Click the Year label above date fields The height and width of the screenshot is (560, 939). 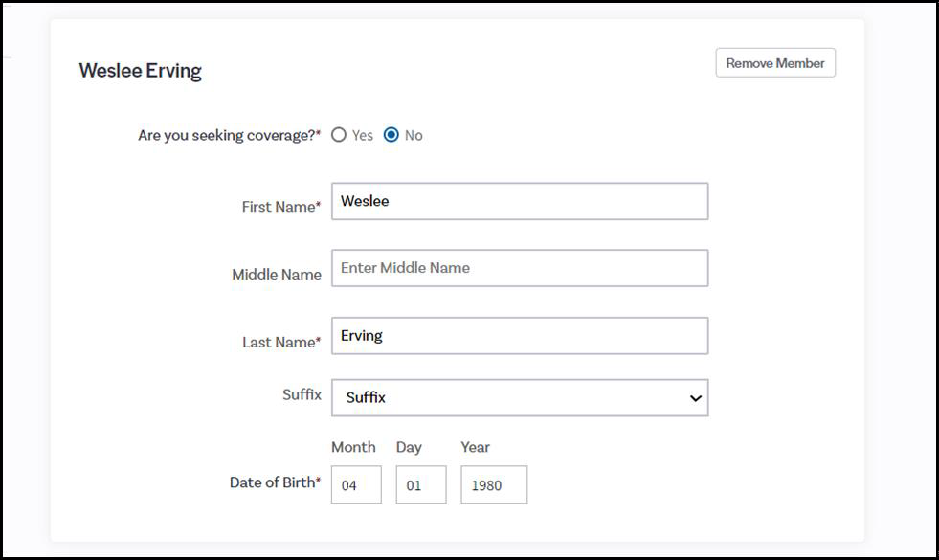[475, 447]
